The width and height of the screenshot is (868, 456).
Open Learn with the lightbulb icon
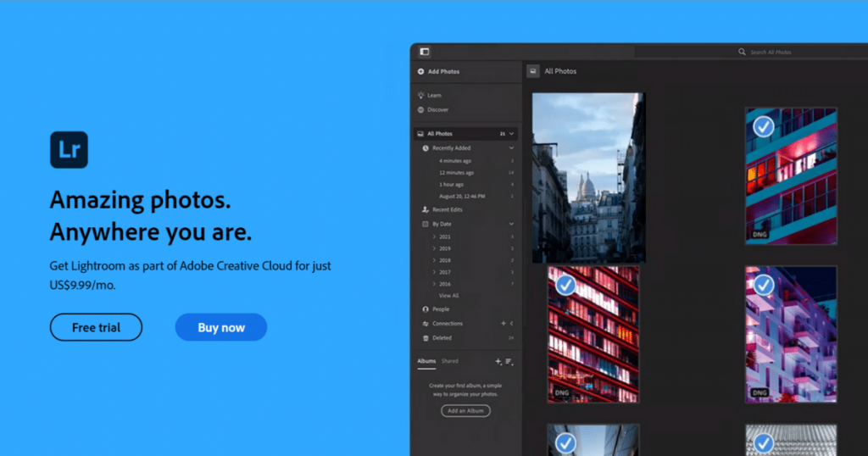[x=421, y=96]
